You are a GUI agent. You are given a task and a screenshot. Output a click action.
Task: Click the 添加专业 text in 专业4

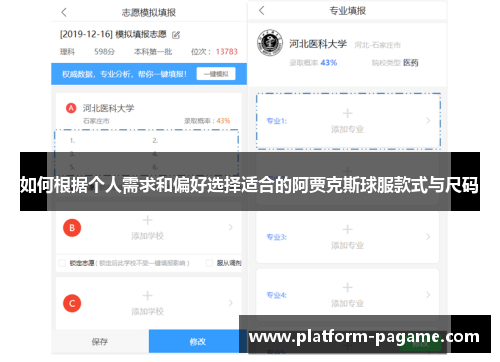tap(347, 304)
